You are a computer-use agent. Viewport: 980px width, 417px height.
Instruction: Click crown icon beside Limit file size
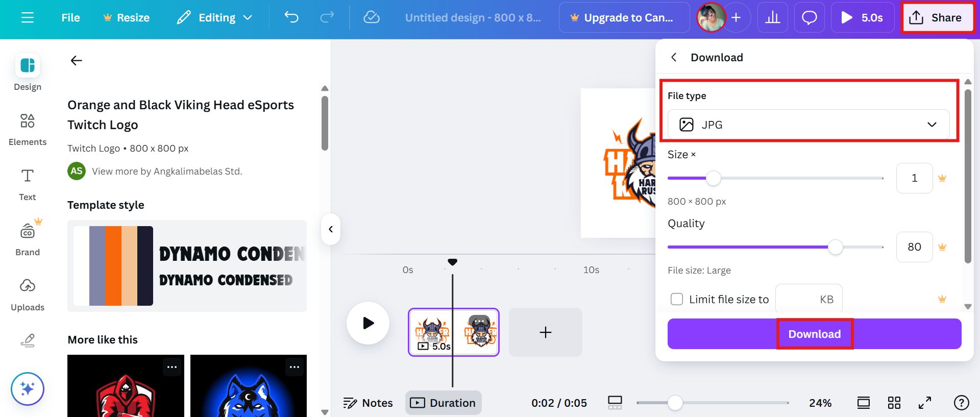pyautogui.click(x=942, y=299)
